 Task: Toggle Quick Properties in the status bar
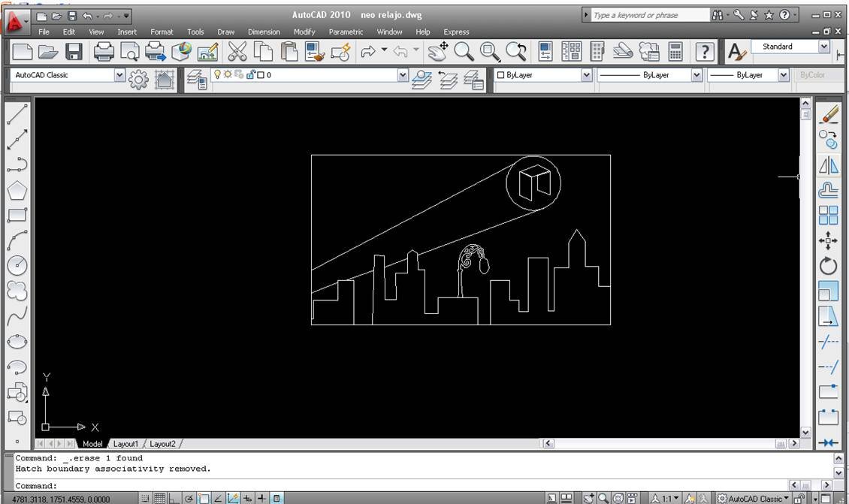tap(276, 499)
